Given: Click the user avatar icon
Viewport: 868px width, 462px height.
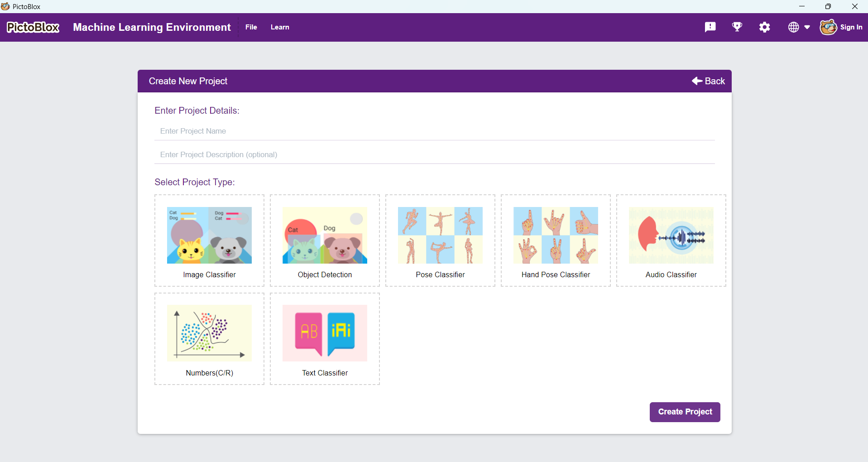Looking at the screenshot, I should [x=828, y=27].
